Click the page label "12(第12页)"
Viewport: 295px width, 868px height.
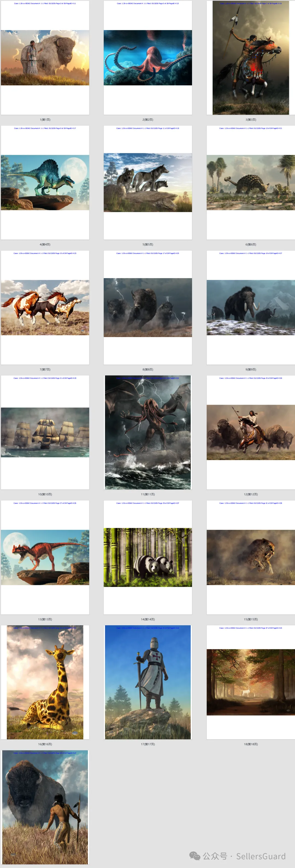(x=251, y=494)
